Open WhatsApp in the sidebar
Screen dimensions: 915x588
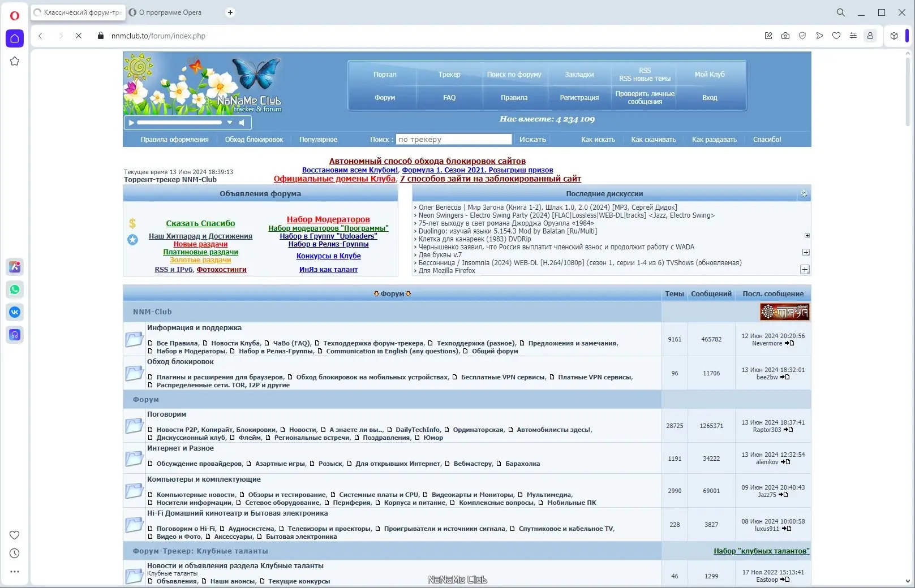pyautogui.click(x=15, y=289)
